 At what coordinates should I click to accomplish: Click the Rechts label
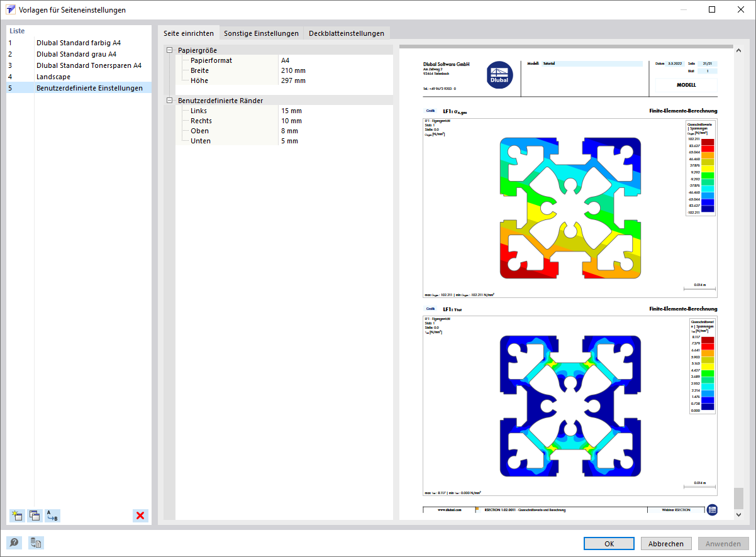[201, 121]
